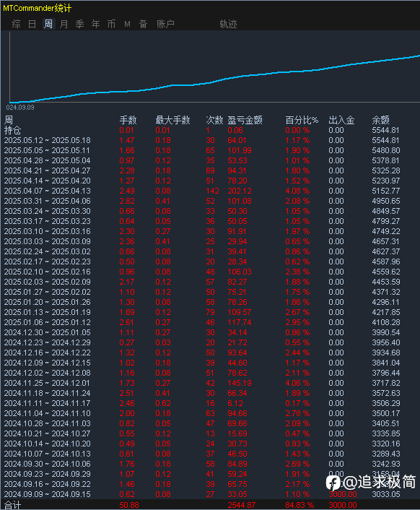Open the 年 yearly tab

pos(95,24)
